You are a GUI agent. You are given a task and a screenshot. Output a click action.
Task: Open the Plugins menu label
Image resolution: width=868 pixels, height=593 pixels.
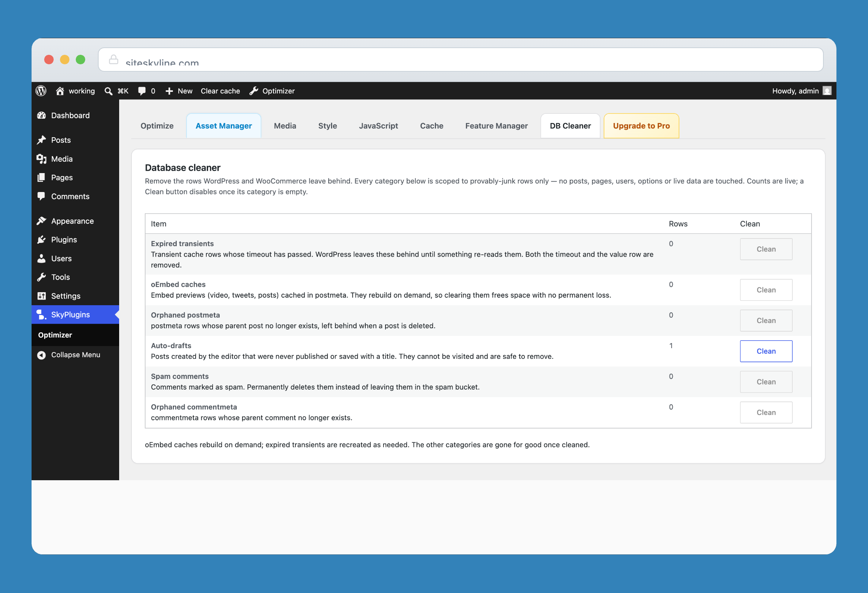[64, 240]
